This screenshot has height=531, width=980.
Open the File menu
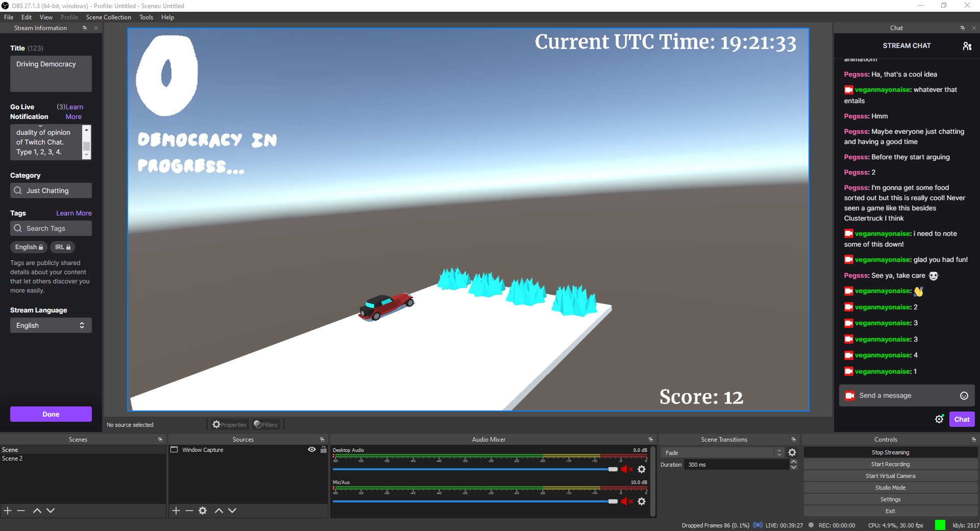click(x=9, y=17)
